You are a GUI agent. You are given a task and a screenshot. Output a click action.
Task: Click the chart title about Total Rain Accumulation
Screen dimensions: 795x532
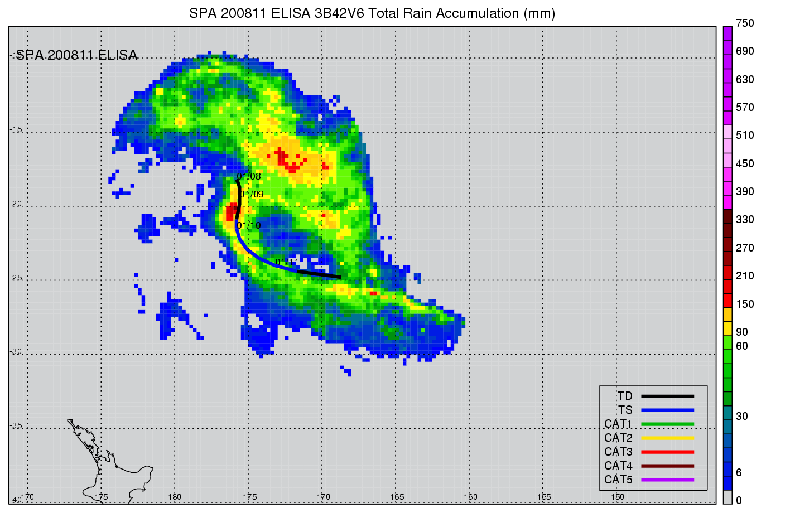(x=372, y=13)
